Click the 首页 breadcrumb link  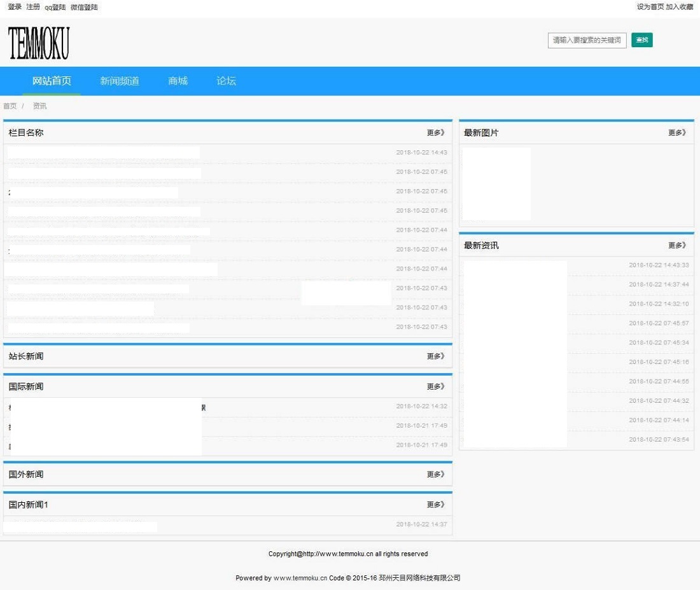point(10,106)
